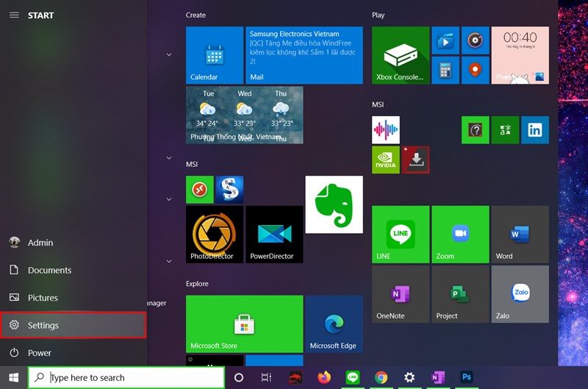Open the green translator tile

coord(505,130)
